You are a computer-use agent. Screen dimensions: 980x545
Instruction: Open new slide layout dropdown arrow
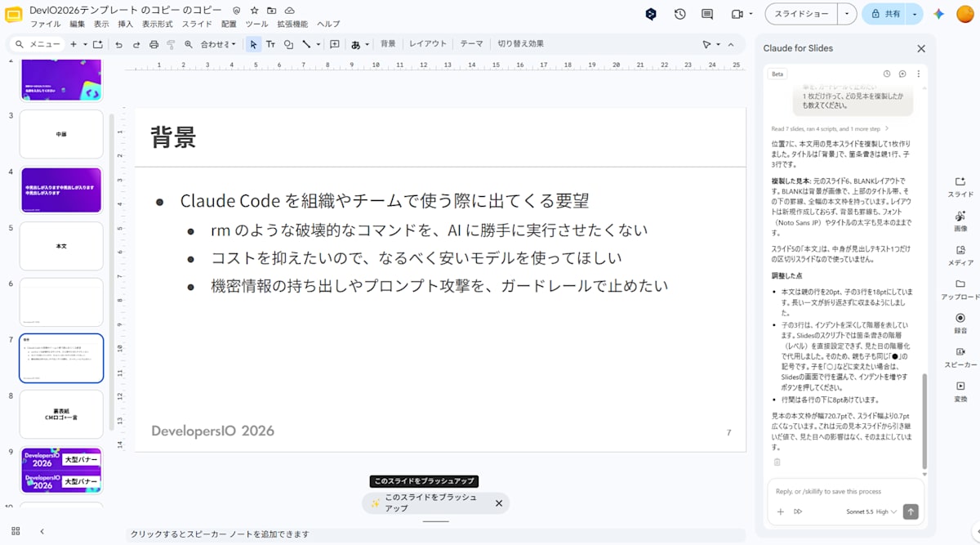pyautogui.click(x=85, y=44)
